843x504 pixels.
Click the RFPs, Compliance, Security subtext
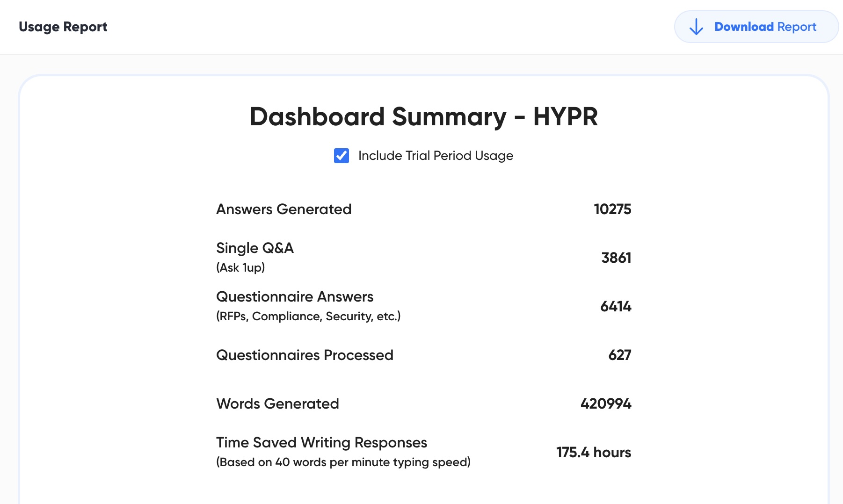308,316
